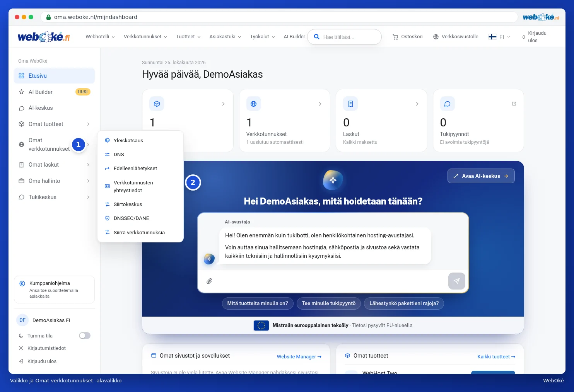Click the Omat tuotteet panel cube icon
574x392 pixels.
[347, 356]
